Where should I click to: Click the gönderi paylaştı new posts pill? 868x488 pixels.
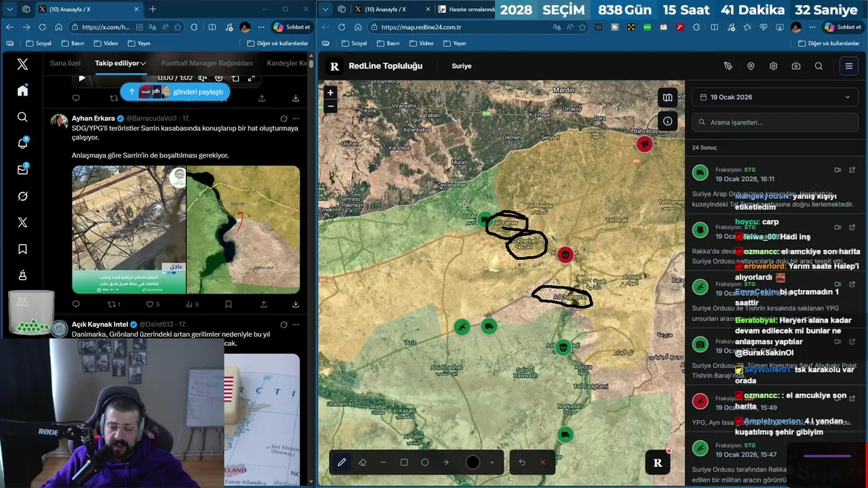(x=175, y=91)
